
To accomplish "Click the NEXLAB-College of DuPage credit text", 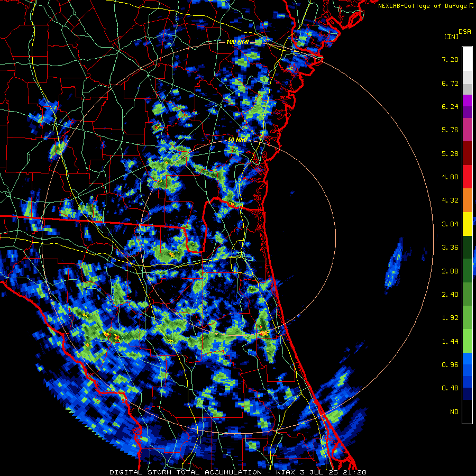I will pyautogui.click(x=426, y=6).
